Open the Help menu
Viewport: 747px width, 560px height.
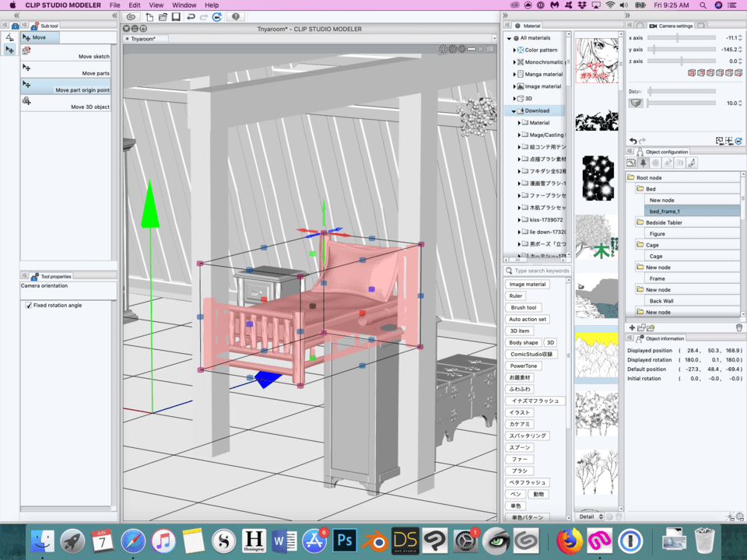tap(212, 5)
